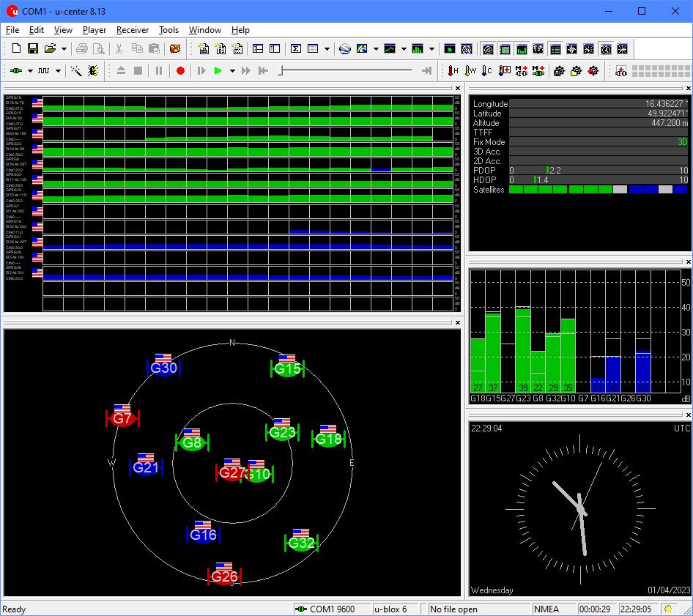Open the Player menu

click(x=94, y=30)
